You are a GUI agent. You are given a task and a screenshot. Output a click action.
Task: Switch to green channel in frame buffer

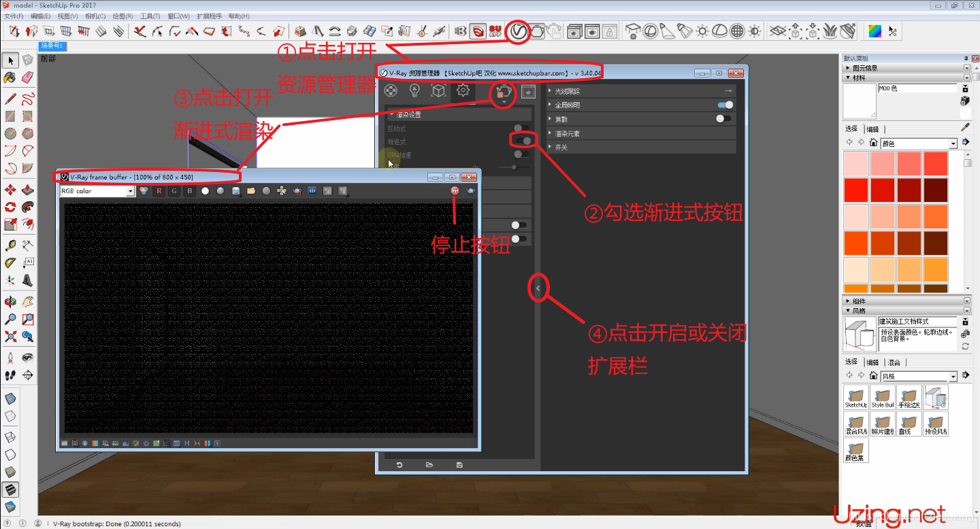[174, 191]
